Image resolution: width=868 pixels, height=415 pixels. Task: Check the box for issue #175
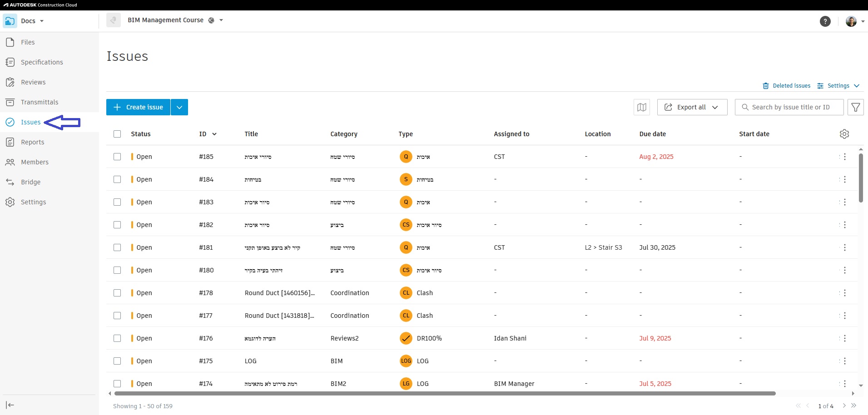click(117, 361)
